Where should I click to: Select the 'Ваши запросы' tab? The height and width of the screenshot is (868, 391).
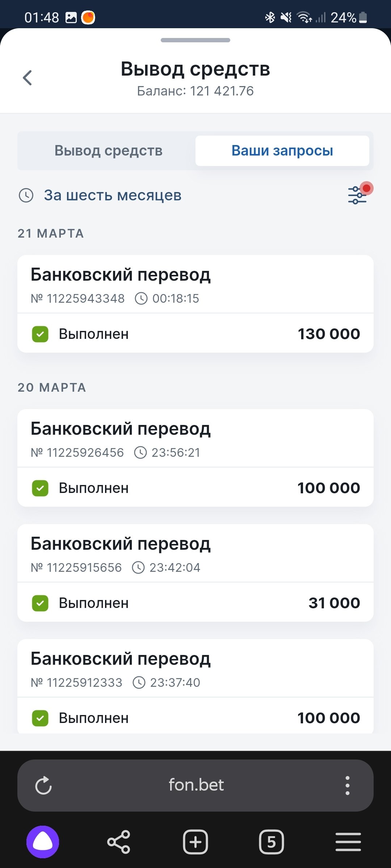282,151
